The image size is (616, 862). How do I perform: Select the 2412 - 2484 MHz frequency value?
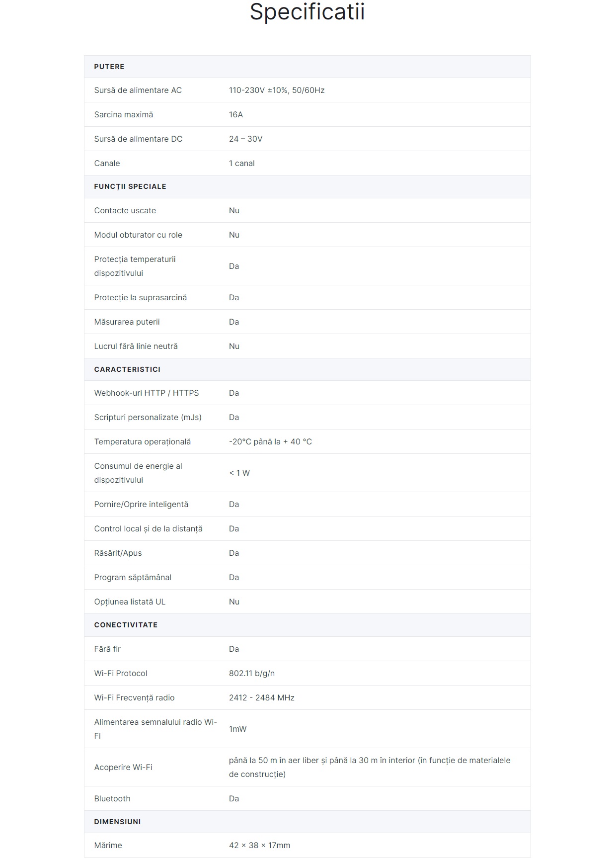pyautogui.click(x=261, y=697)
